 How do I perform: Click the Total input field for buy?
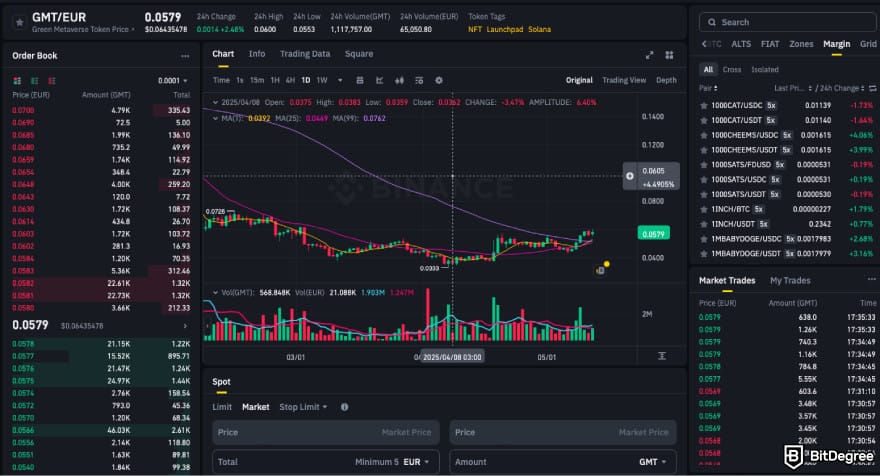[326, 462]
